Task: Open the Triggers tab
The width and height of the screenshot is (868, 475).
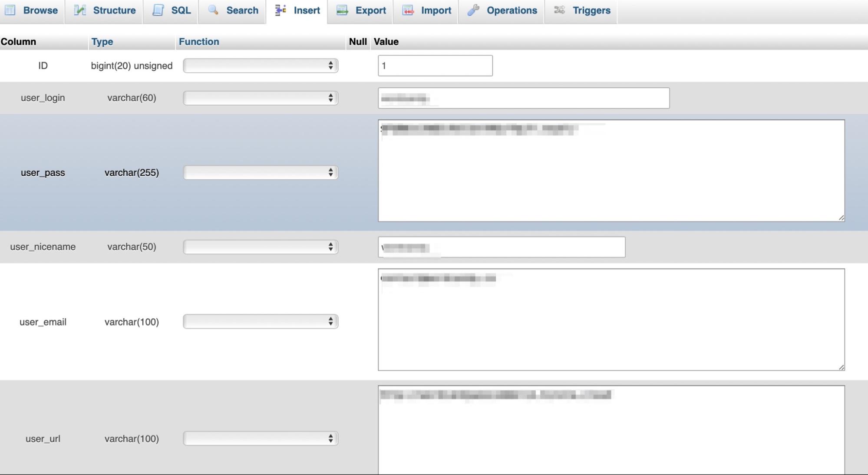Action: pos(591,10)
